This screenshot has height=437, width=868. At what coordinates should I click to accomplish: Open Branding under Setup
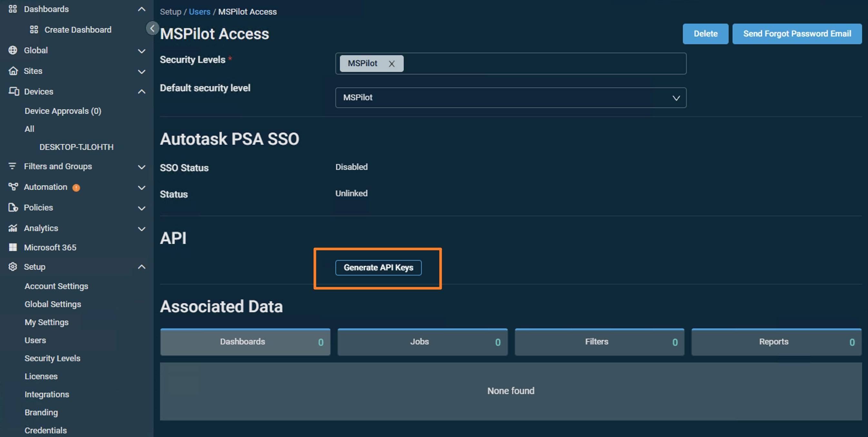click(x=41, y=412)
